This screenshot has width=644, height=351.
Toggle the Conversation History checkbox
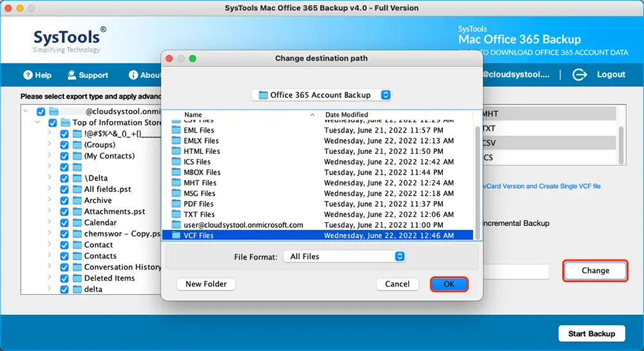[64, 267]
